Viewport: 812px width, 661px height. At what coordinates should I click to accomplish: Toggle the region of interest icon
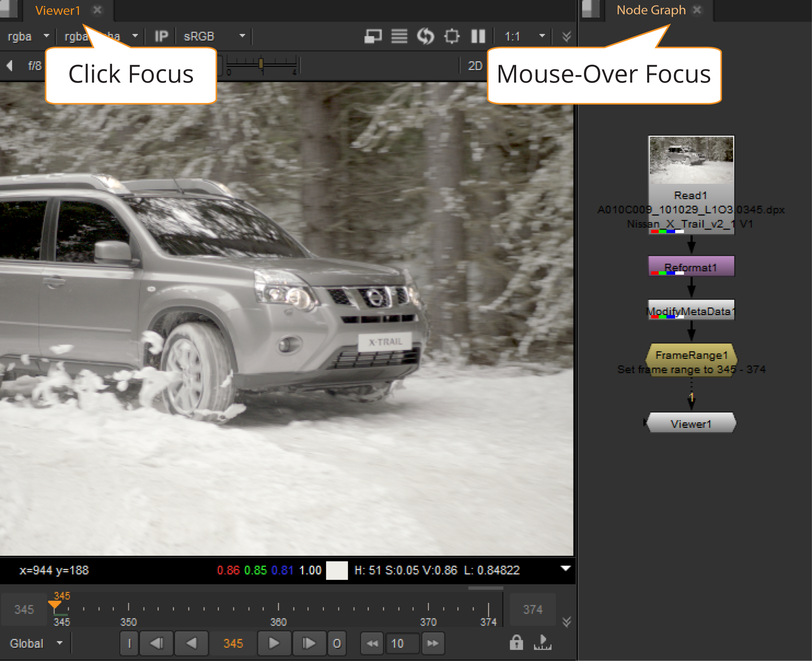tap(452, 36)
